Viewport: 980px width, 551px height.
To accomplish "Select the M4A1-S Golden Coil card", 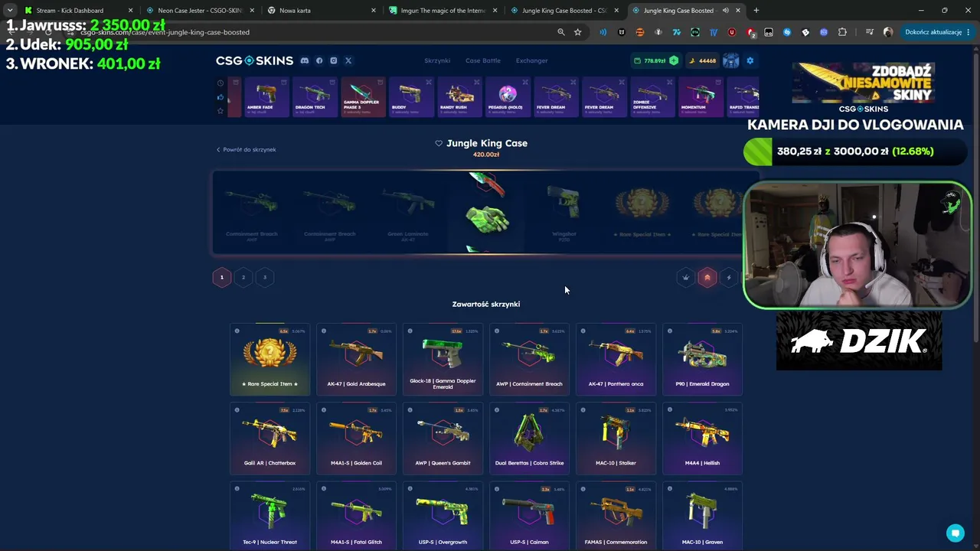I will (x=356, y=439).
